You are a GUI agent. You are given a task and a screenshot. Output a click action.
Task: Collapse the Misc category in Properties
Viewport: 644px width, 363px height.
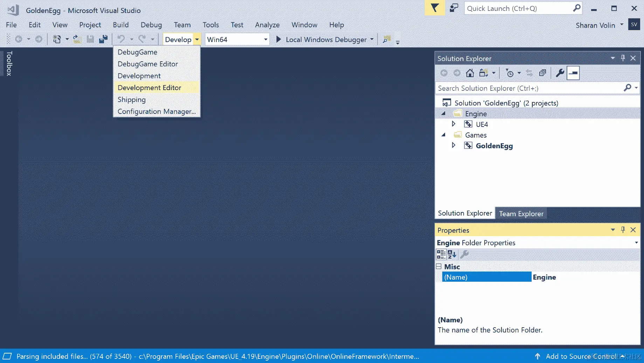438,266
